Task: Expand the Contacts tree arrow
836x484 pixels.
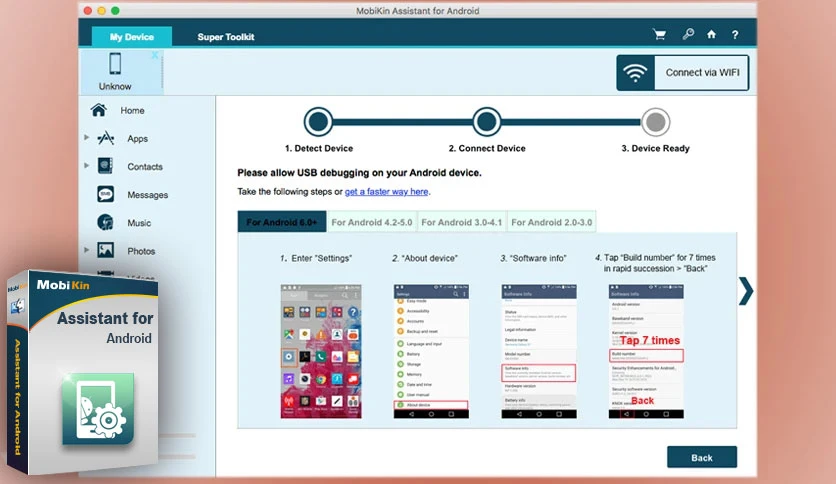Action: tap(86, 166)
